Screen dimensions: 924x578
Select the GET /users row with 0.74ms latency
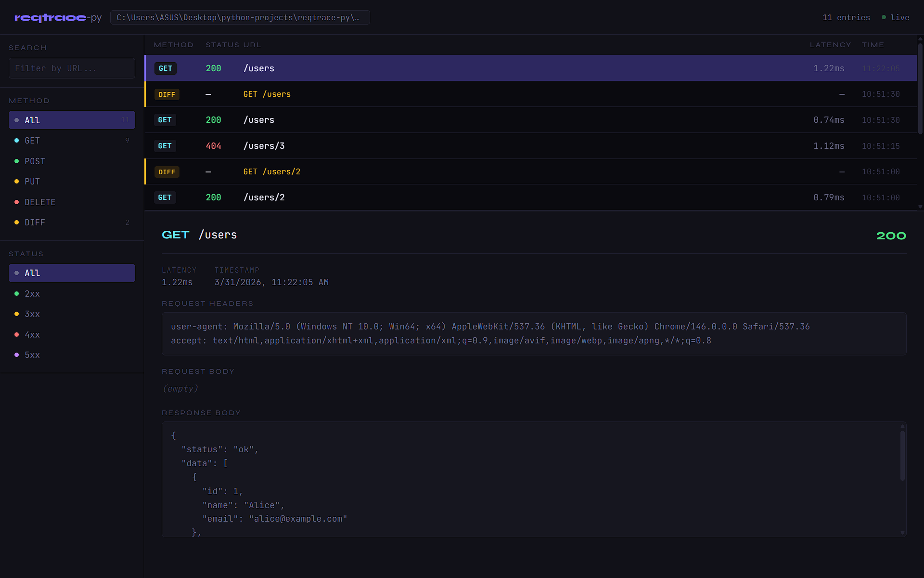pos(530,120)
